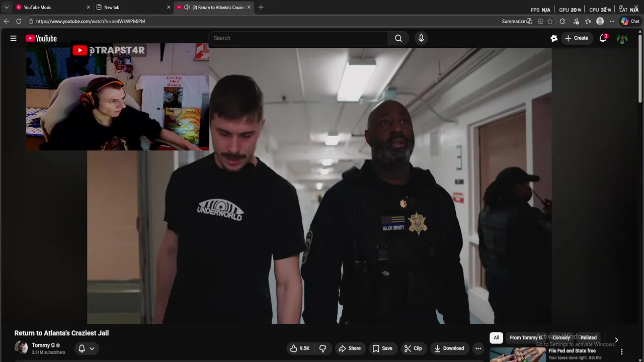Viewport: 644px width, 362px height.
Task: Select the Comedy filter chip
Action: point(561,338)
